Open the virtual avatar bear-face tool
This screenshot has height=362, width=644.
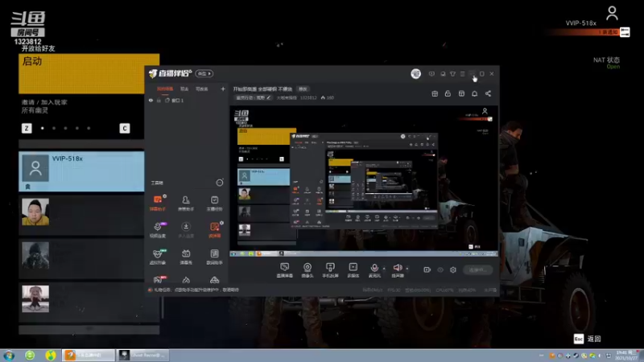pos(158,257)
